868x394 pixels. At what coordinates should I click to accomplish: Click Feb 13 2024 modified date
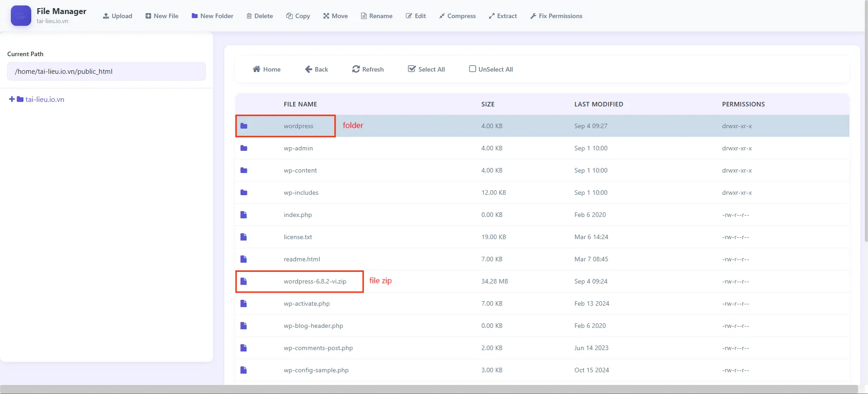tap(592, 303)
